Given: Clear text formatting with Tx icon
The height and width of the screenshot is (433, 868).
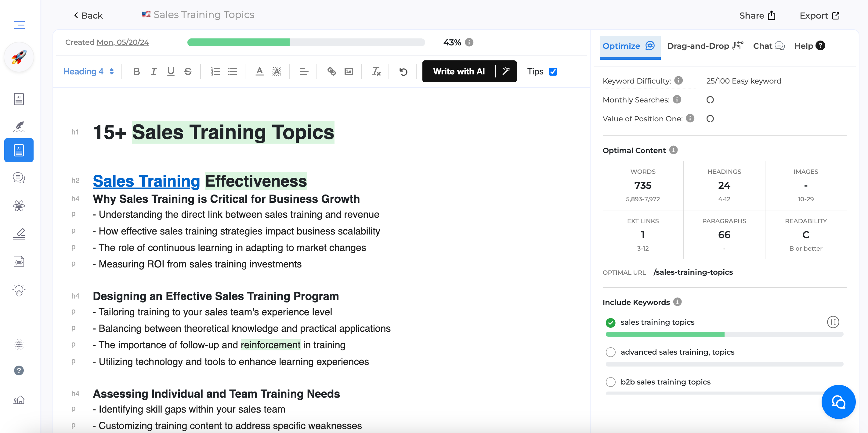Looking at the screenshot, I should tap(376, 71).
